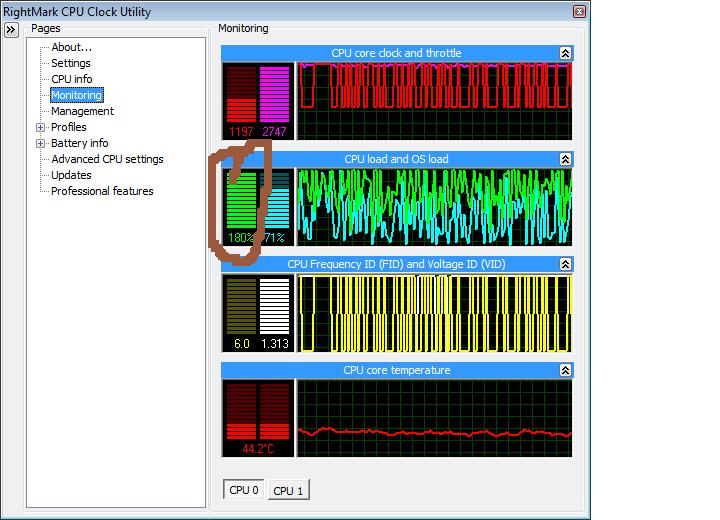The image size is (720, 520).
Task: Collapse the CPU core temperature panel
Action: coord(565,370)
